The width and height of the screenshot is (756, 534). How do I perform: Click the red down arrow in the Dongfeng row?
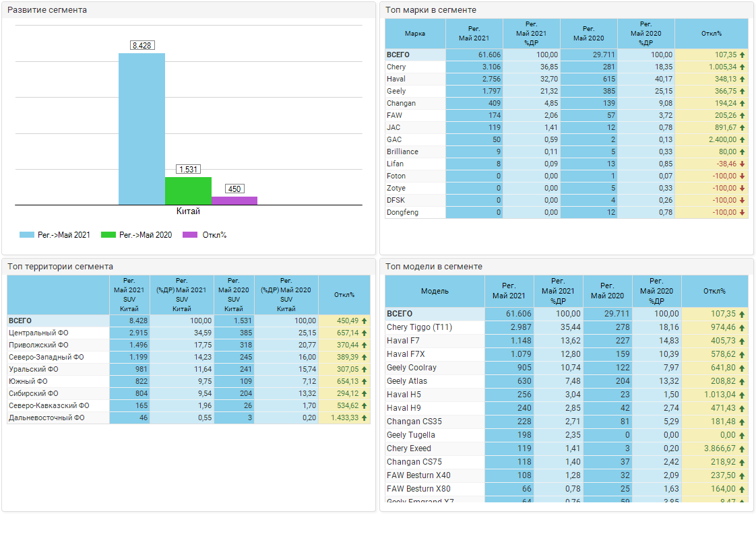click(x=742, y=213)
